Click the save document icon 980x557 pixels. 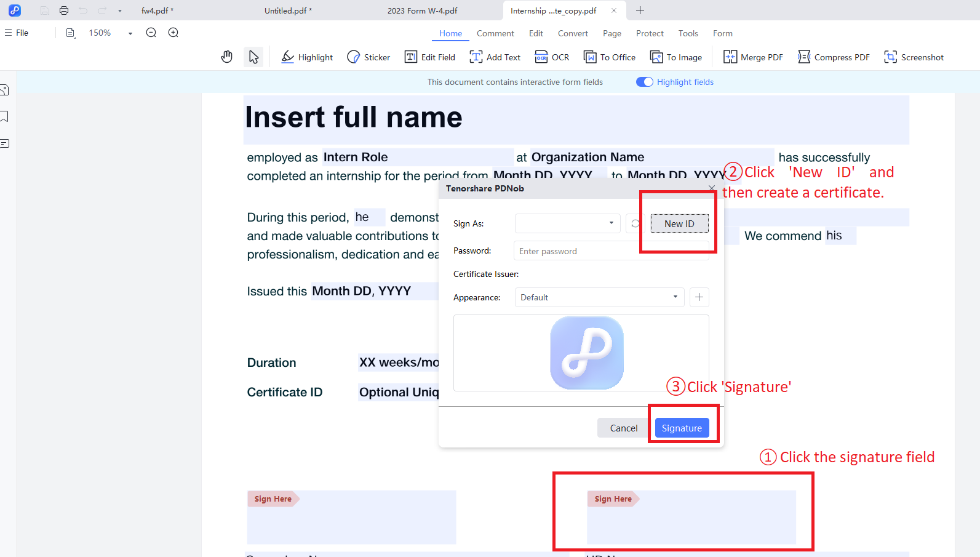[x=44, y=10]
